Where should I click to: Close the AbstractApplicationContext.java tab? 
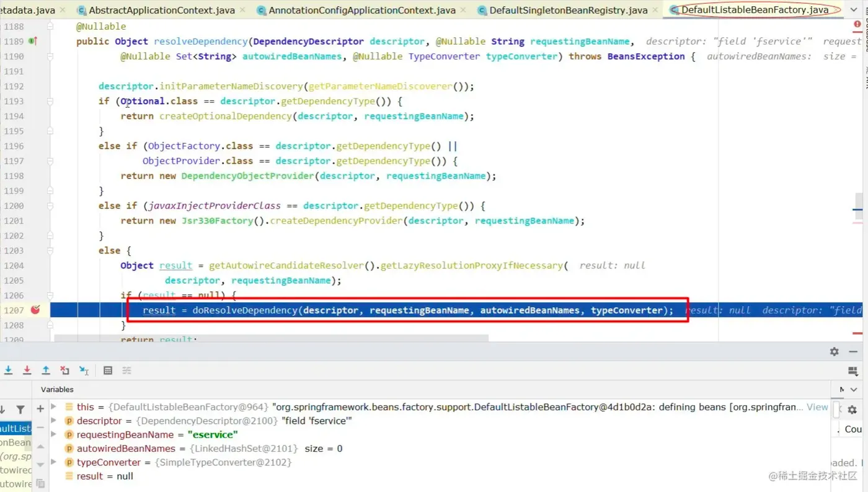pos(242,10)
